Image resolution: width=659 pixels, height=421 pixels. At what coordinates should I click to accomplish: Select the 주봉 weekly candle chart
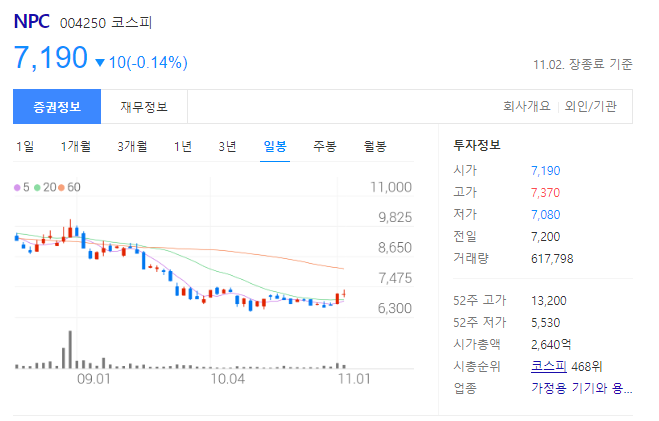325,146
